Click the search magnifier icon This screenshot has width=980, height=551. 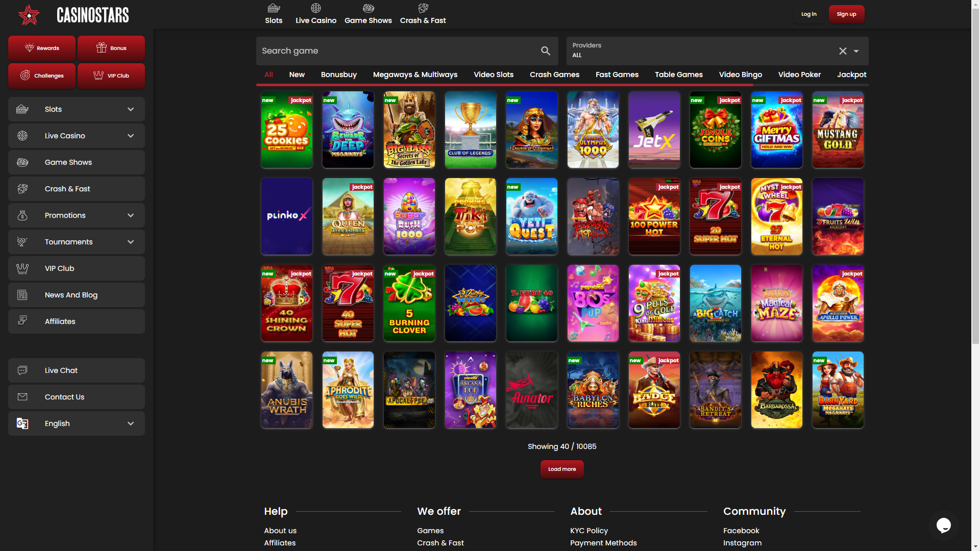click(x=546, y=51)
